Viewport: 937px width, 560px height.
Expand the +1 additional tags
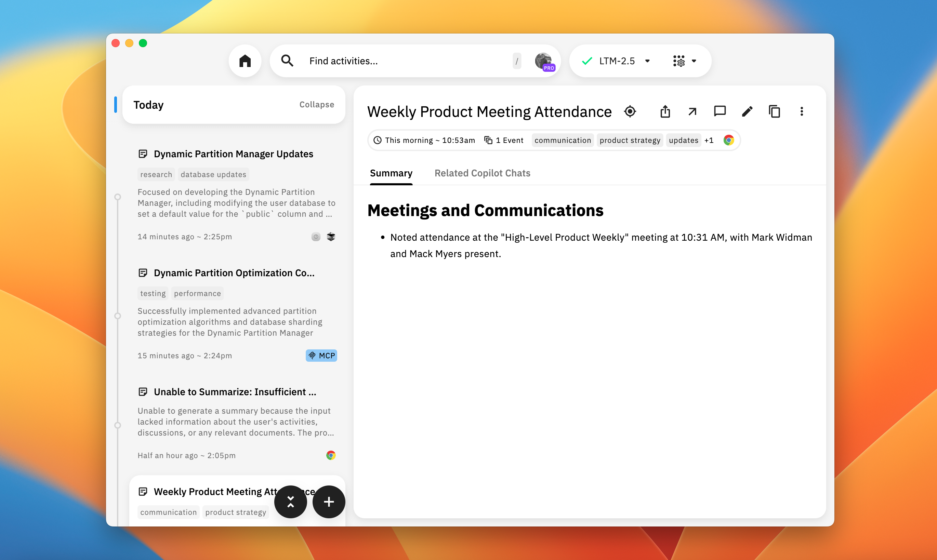pyautogui.click(x=709, y=141)
